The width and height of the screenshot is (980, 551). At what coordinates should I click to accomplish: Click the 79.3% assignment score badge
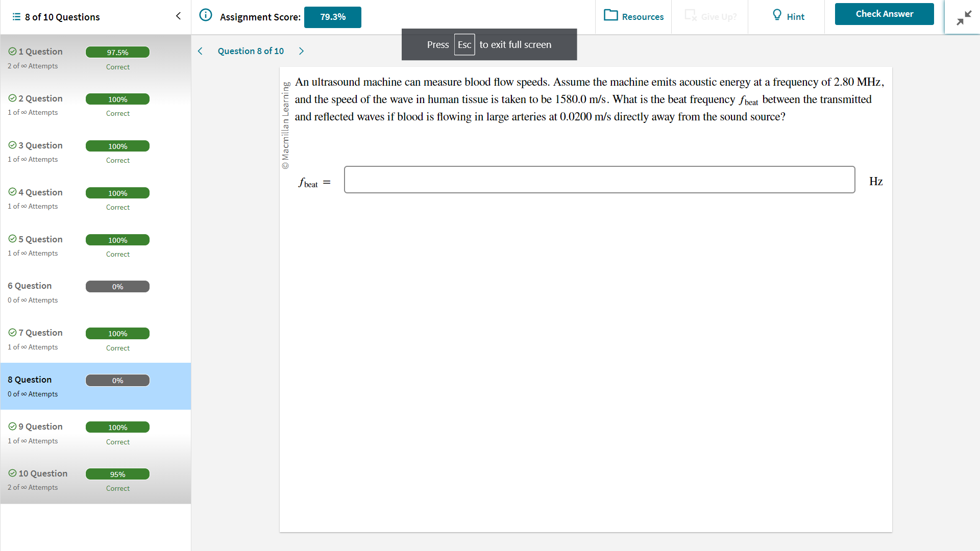click(x=333, y=17)
